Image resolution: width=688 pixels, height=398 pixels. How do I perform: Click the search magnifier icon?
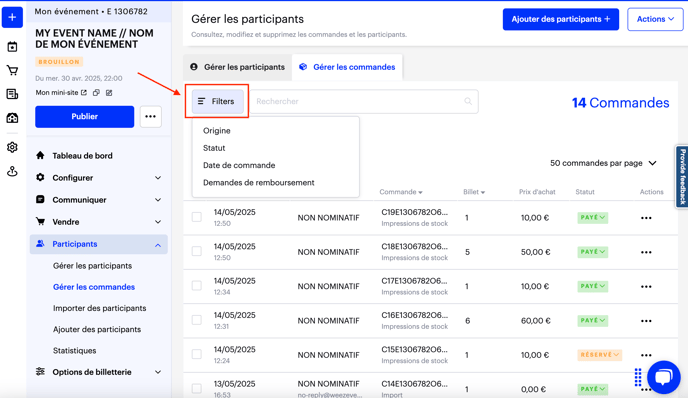click(468, 101)
